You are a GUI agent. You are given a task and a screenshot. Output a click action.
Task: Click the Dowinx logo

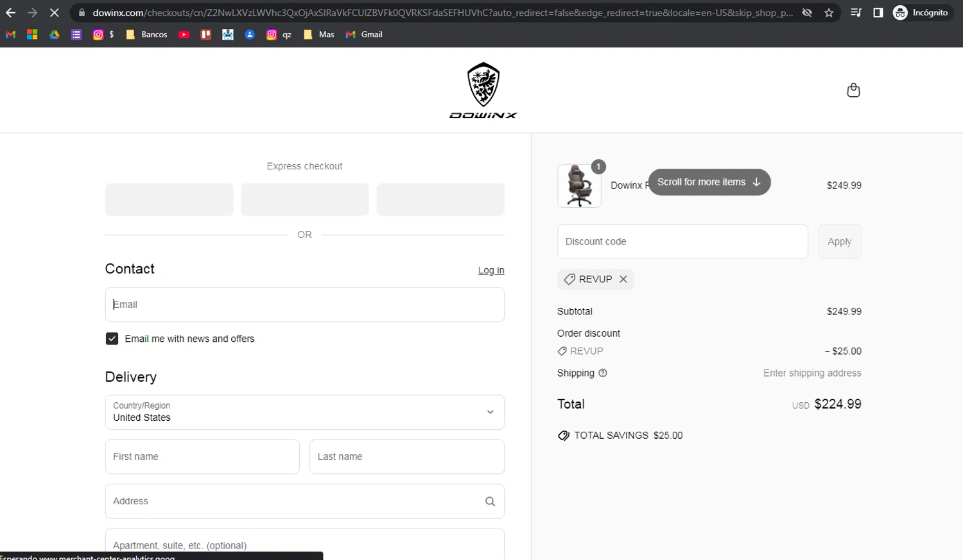click(x=483, y=90)
